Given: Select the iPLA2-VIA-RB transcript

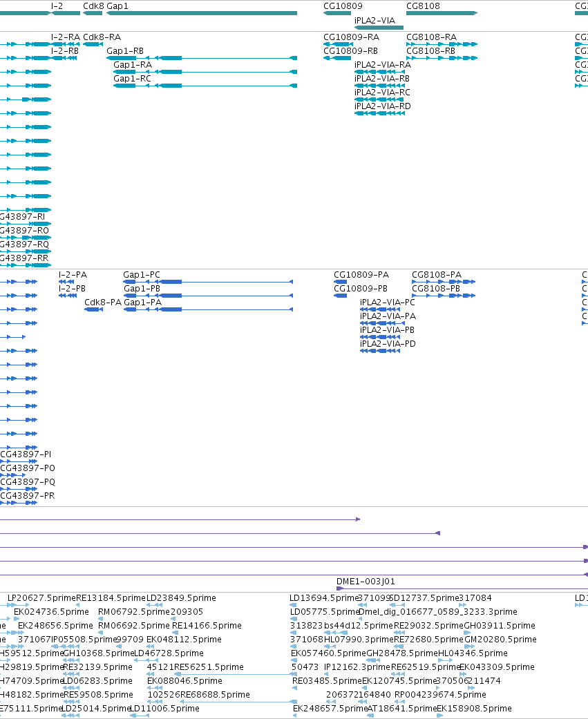Looking at the screenshot, I should point(380,86).
